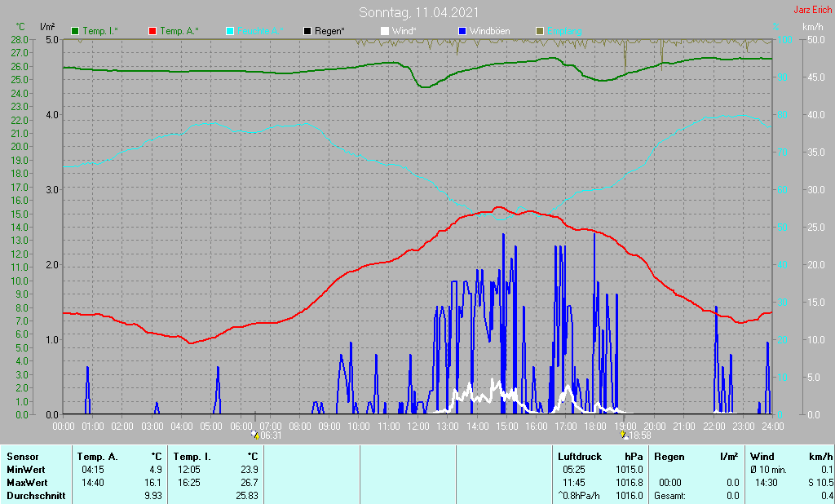Image resolution: width=835 pixels, height=504 pixels.
Task: Click the 'MinWert' row label
Action: pos(26,470)
